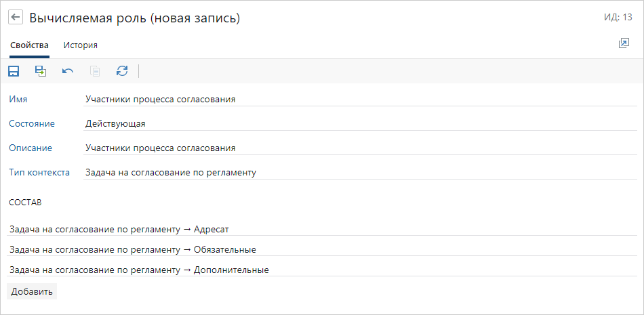The height and width of the screenshot is (315, 644).
Task: Click the Состояние field label link
Action: [32, 123]
